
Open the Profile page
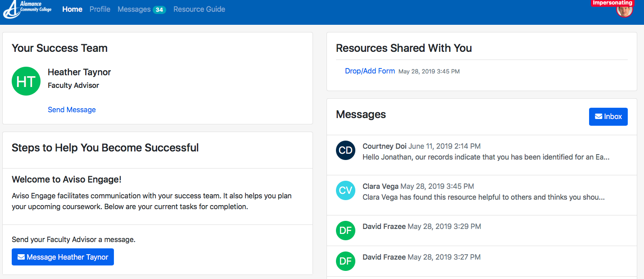pyautogui.click(x=100, y=9)
